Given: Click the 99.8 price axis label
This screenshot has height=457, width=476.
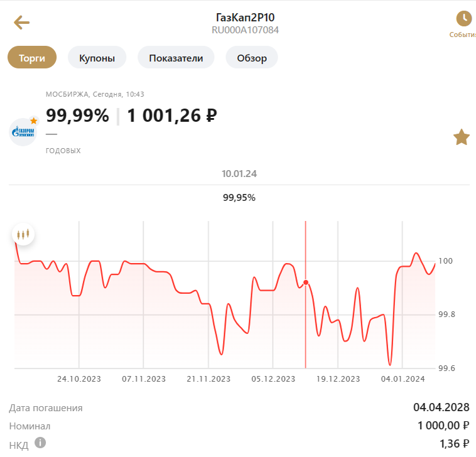Looking at the screenshot, I should (446, 315).
